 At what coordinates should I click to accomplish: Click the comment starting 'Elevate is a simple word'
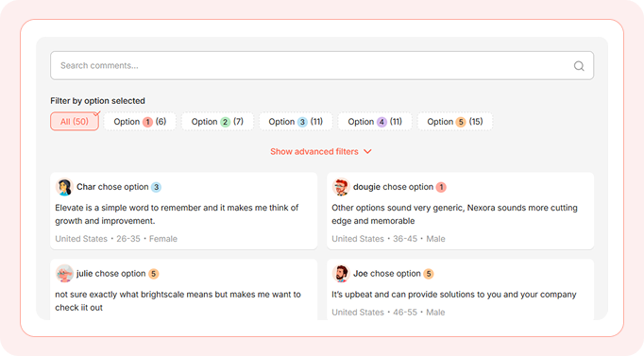point(177,214)
